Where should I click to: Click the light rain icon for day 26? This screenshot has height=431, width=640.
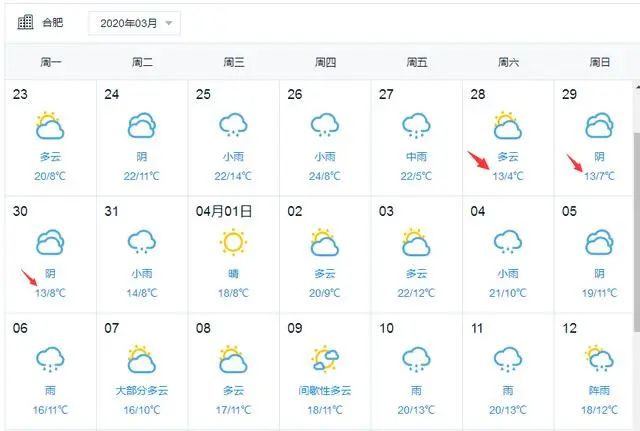pyautogui.click(x=325, y=125)
